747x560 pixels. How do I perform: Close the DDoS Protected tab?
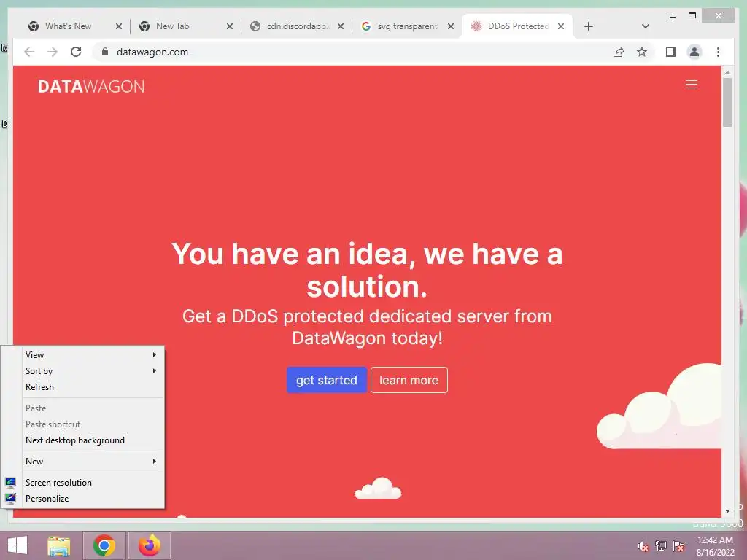[x=561, y=26]
